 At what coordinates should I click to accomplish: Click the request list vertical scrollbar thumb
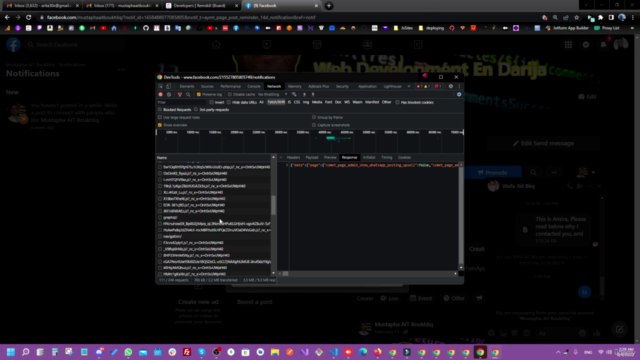pos(273,205)
